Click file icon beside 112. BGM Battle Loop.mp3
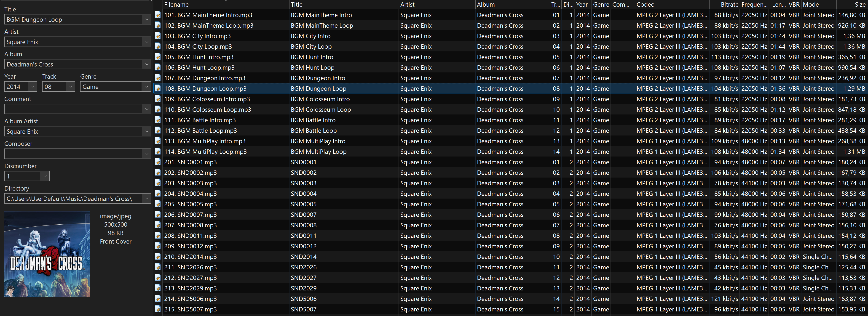The image size is (868, 316). point(158,130)
